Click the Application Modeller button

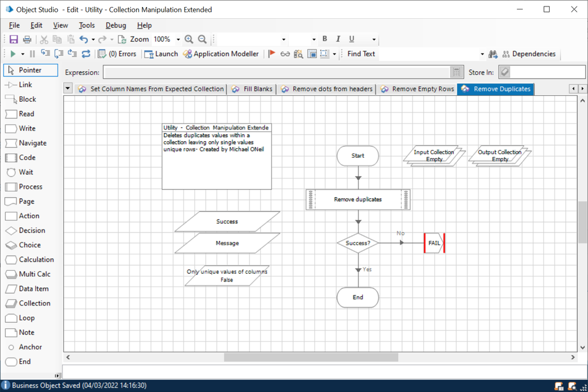221,54
